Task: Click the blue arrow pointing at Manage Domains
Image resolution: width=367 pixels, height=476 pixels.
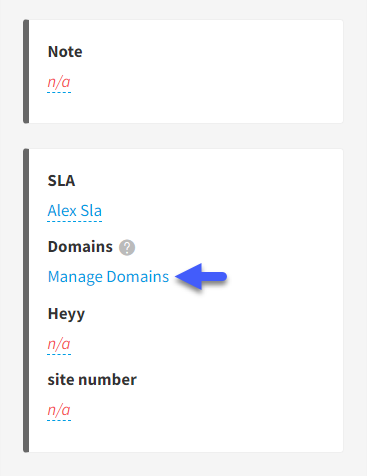Action: [x=201, y=277]
